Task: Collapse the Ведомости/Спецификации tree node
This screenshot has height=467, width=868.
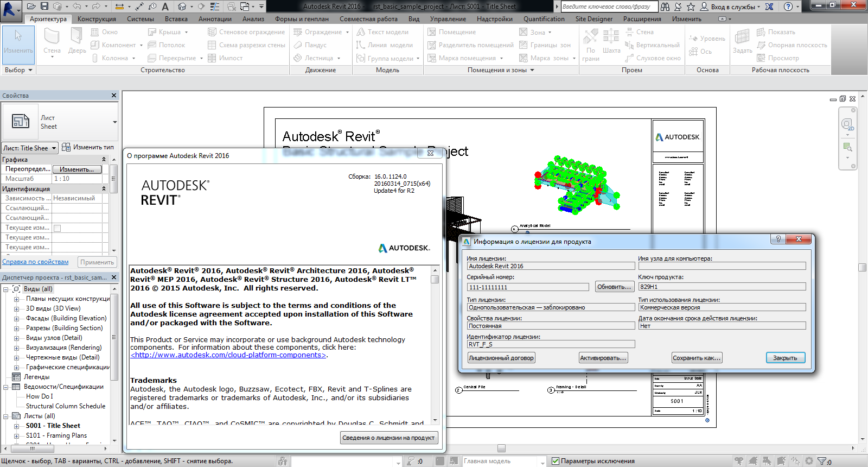Action: pyautogui.click(x=5, y=387)
